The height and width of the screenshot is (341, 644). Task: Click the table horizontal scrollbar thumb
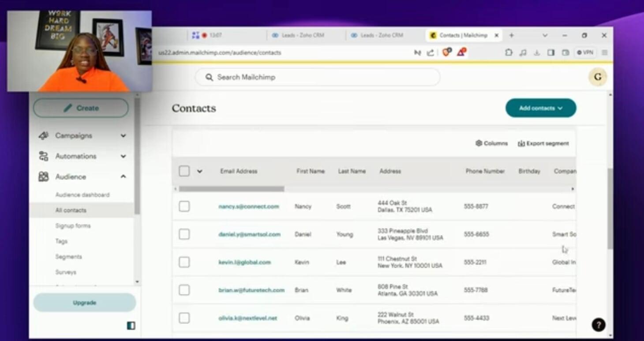coord(232,189)
